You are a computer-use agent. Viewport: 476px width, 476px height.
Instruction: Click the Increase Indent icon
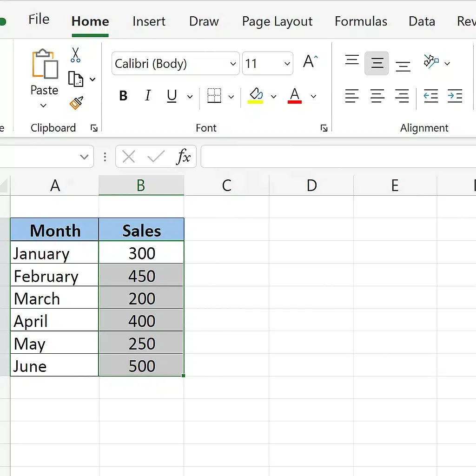(x=454, y=96)
